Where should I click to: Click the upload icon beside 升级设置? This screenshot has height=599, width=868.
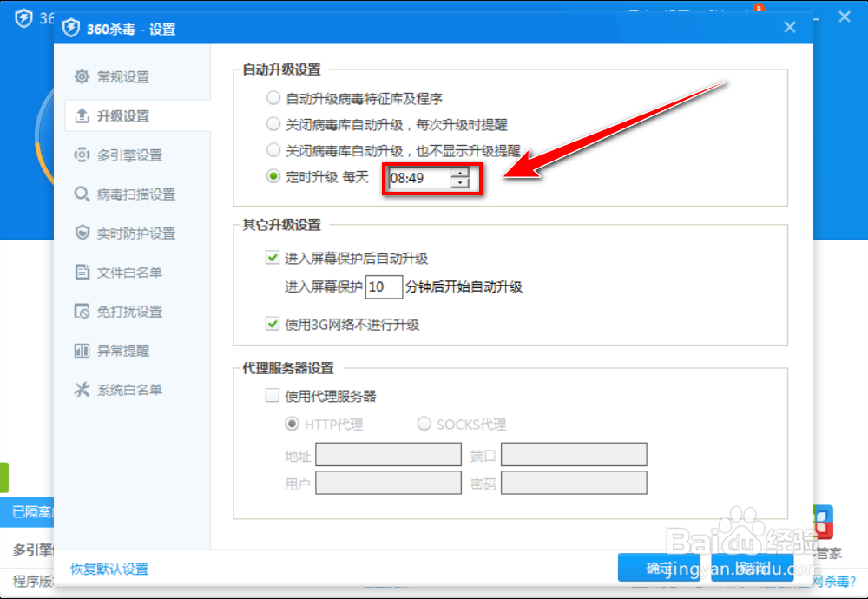point(82,115)
